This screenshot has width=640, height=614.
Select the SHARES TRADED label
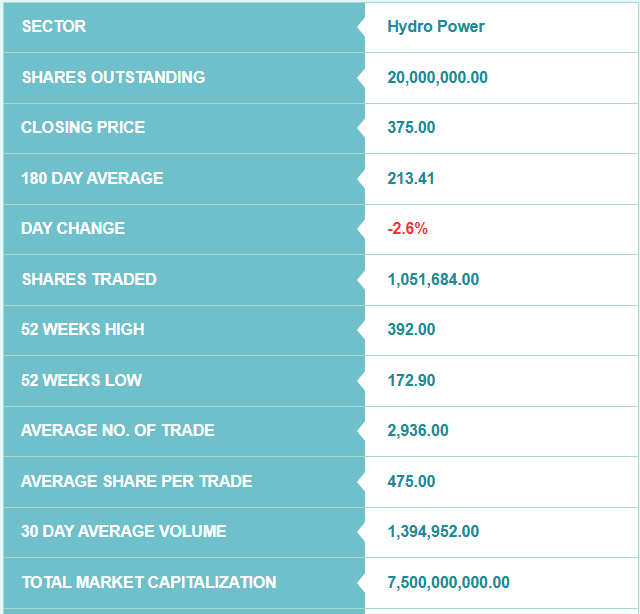click(x=89, y=279)
